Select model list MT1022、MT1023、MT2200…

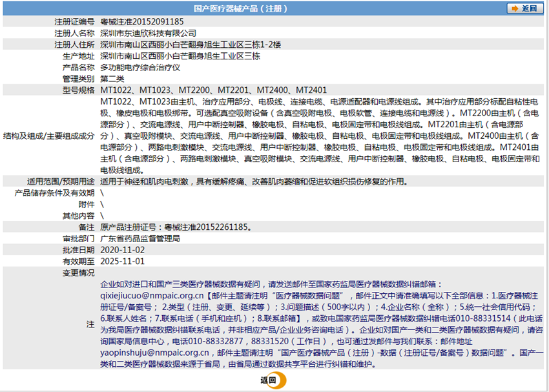tap(213, 90)
